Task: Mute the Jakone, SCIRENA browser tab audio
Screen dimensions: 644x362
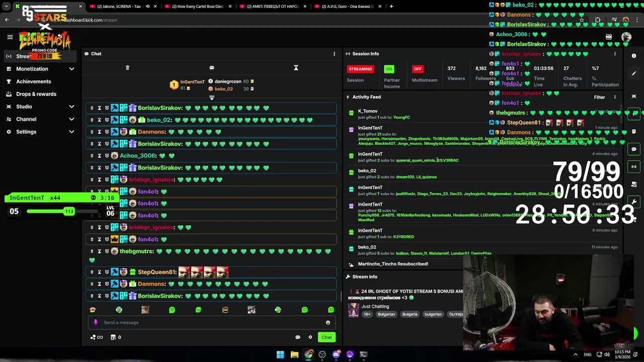Action: pyautogui.click(x=147, y=7)
